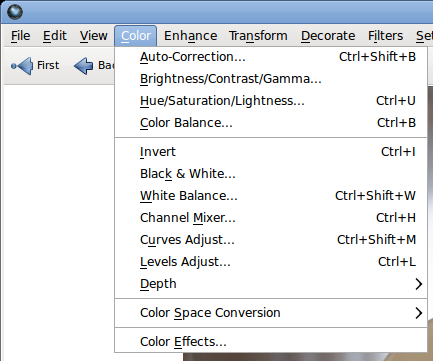Click the app icon in title bar
The width and height of the screenshot is (433, 361).
click(15, 12)
